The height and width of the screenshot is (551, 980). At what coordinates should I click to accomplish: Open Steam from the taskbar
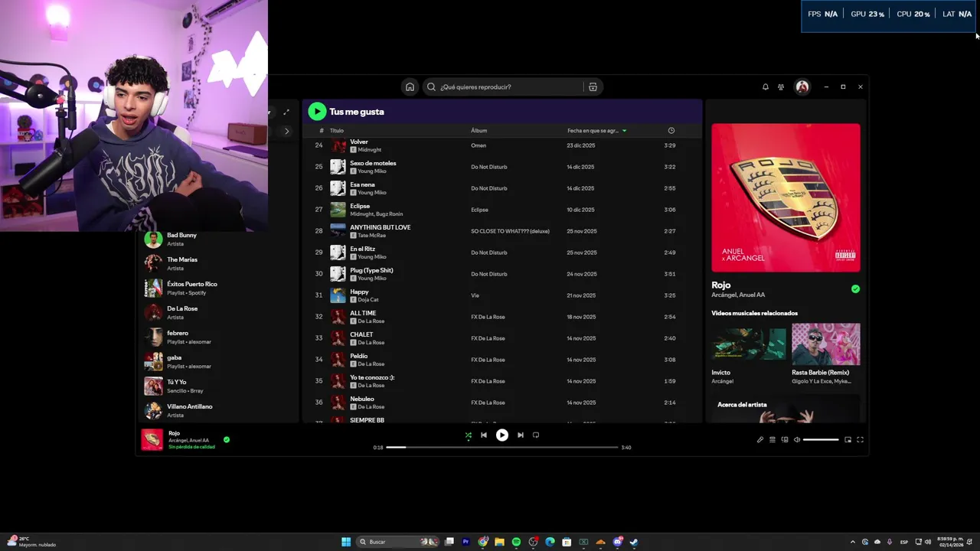click(634, 542)
